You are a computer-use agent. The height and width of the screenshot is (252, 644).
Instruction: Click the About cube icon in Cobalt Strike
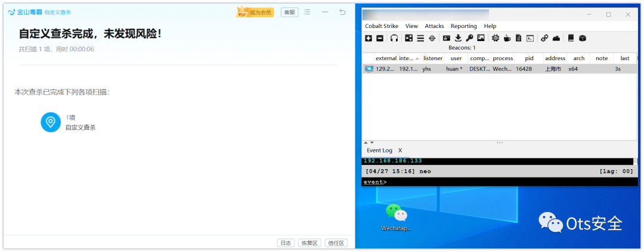[583, 38]
